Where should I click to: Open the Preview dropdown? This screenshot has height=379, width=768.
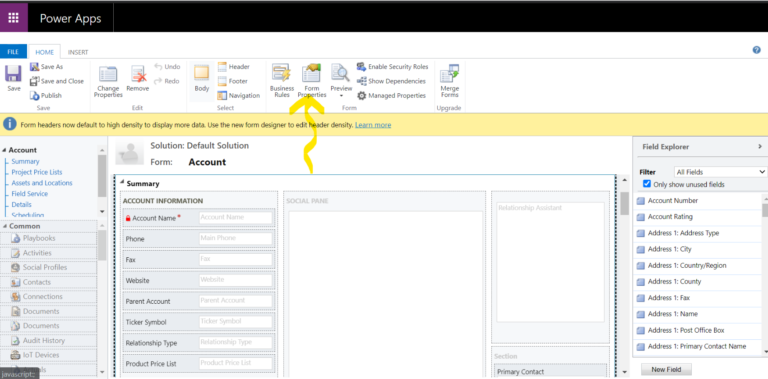pos(341,81)
